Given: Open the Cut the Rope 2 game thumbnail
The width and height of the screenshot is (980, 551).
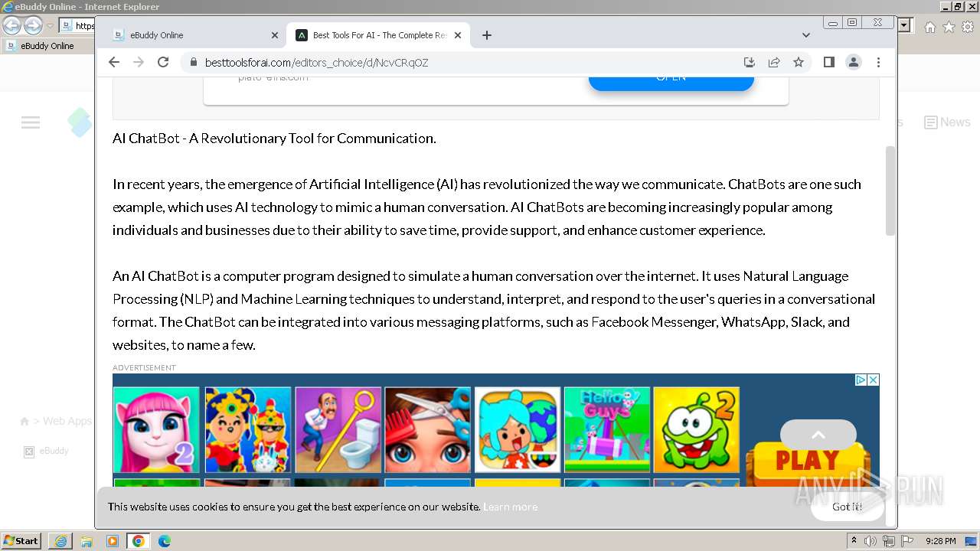Looking at the screenshot, I should click(697, 429).
